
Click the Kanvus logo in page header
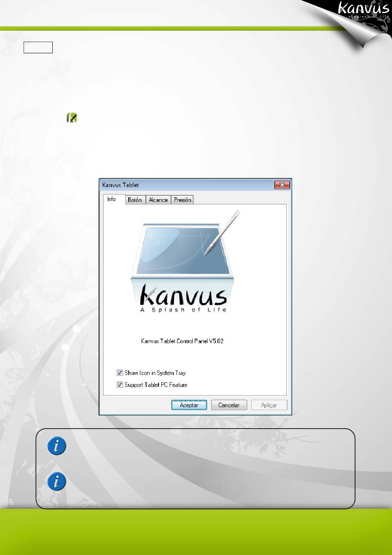[x=364, y=9]
